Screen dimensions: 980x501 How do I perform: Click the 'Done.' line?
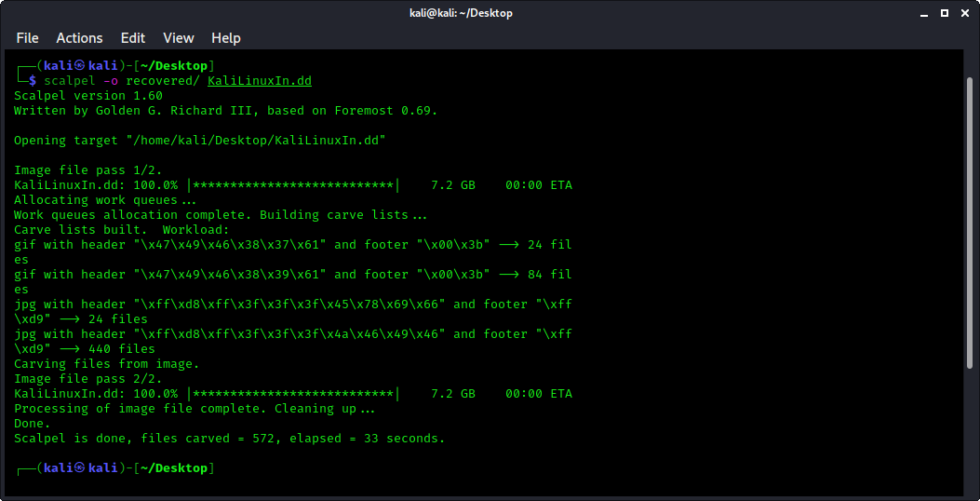pyautogui.click(x=32, y=424)
